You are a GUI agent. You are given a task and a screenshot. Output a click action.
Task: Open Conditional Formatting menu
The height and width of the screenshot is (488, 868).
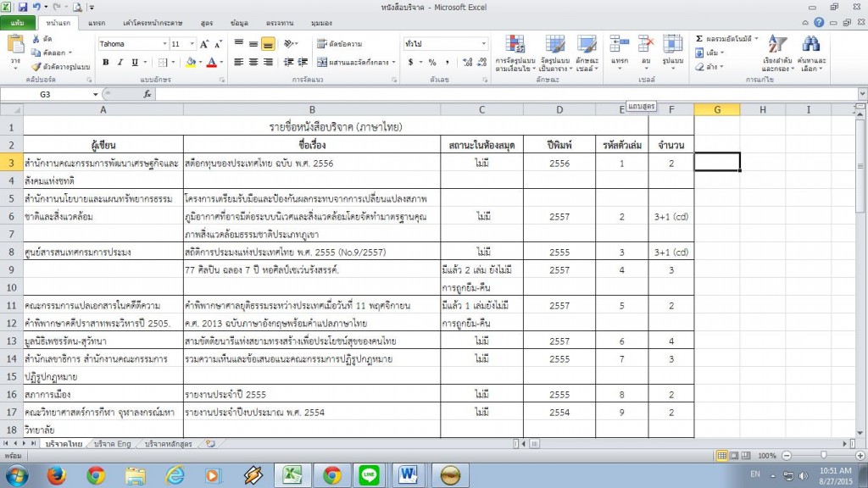(515, 53)
